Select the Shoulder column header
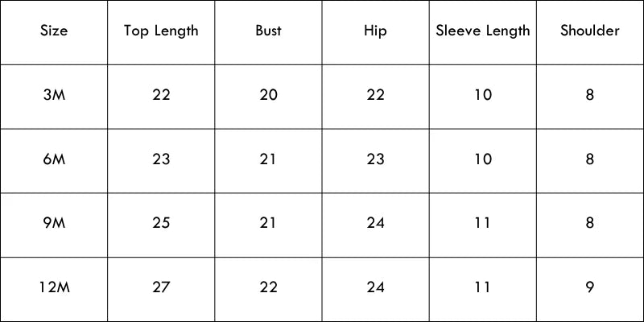This screenshot has height=322, width=644. click(x=590, y=31)
